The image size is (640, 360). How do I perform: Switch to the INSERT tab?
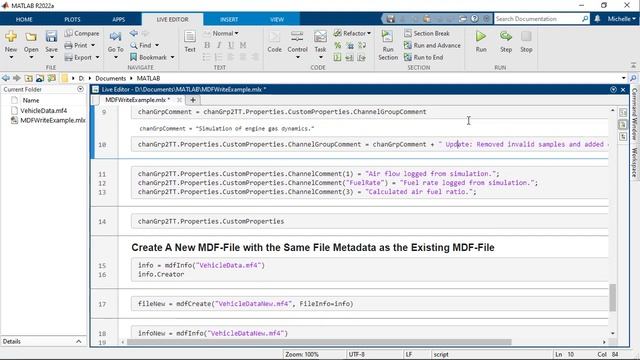coord(229,19)
